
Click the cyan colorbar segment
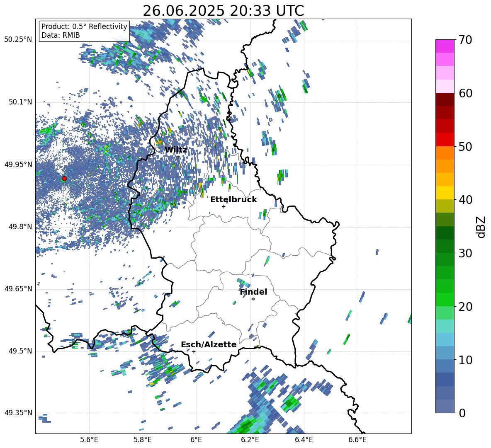point(445,326)
